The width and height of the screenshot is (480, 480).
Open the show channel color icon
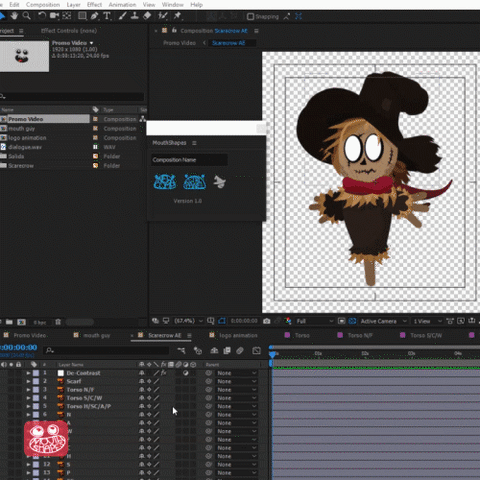pyautogui.click(x=288, y=321)
